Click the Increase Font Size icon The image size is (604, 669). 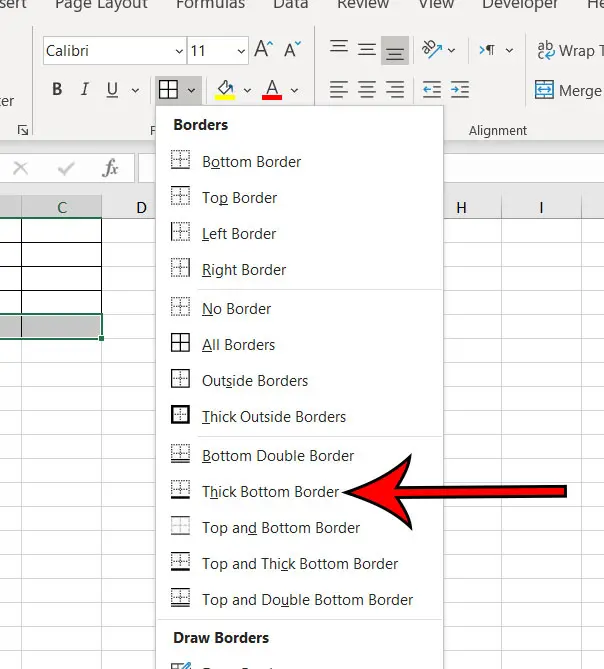(263, 49)
